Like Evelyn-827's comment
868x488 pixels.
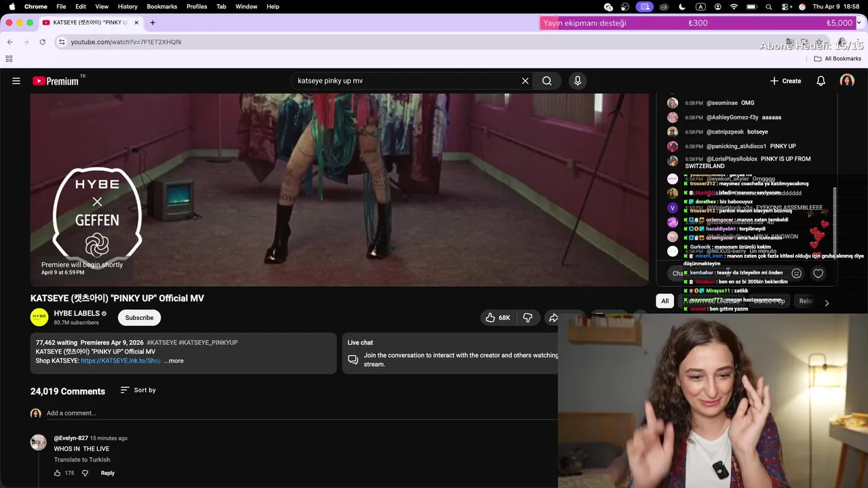click(58, 473)
